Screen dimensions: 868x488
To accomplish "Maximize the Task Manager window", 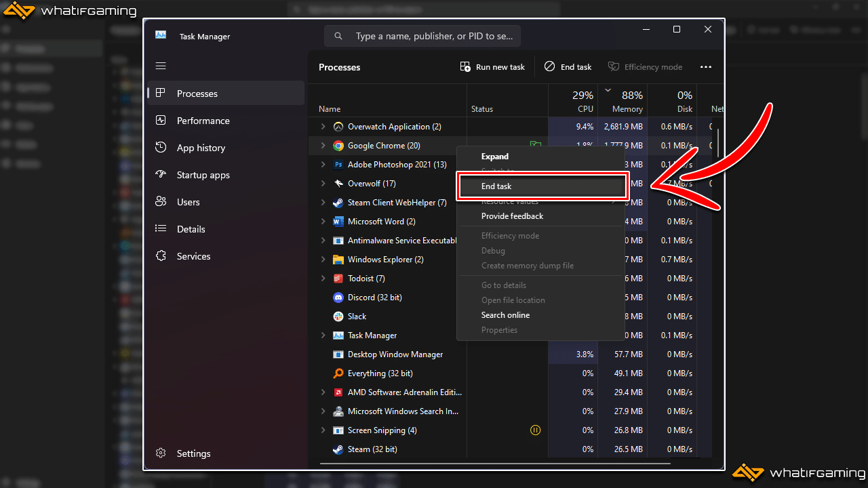I will pyautogui.click(x=677, y=29).
